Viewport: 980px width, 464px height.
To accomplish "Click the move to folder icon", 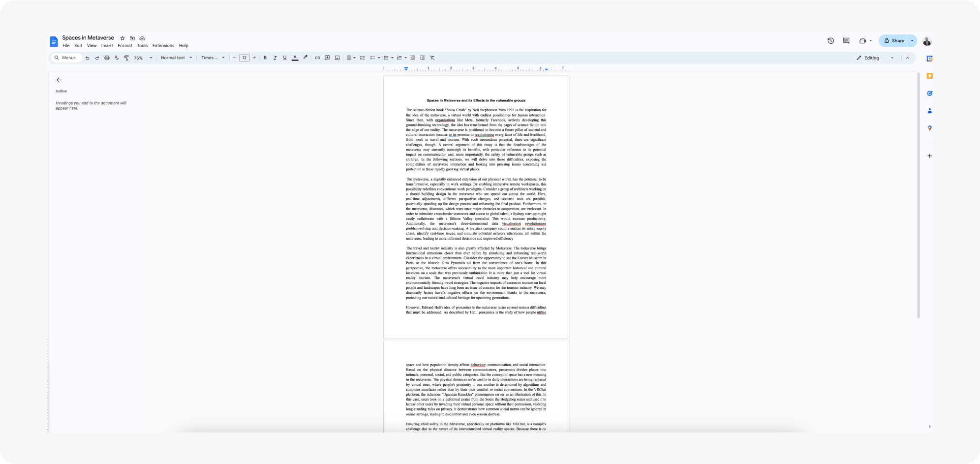I will (x=132, y=38).
